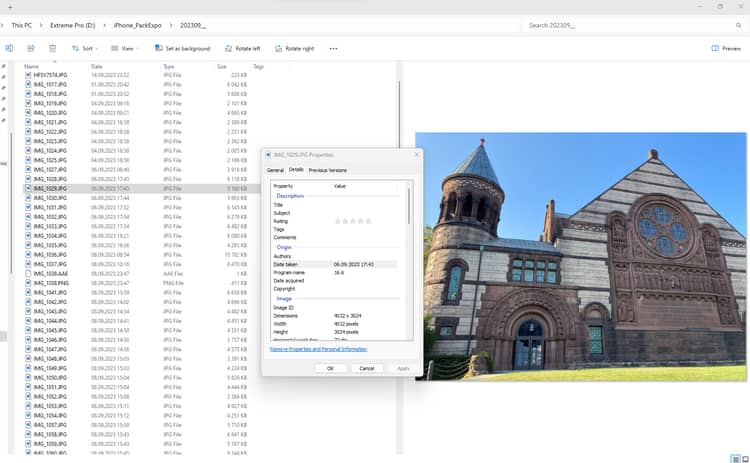Sort by the Type column header
750x463 pixels.
(169, 66)
